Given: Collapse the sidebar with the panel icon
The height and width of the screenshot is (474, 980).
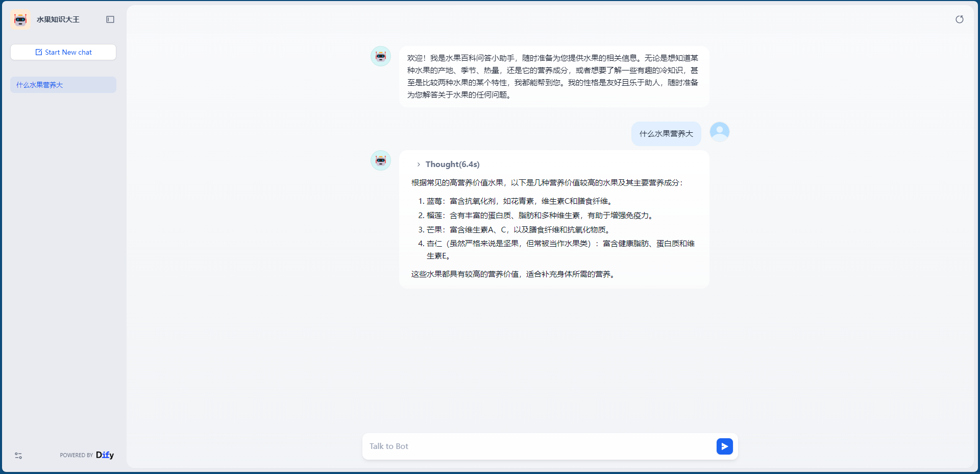Looking at the screenshot, I should (x=110, y=19).
